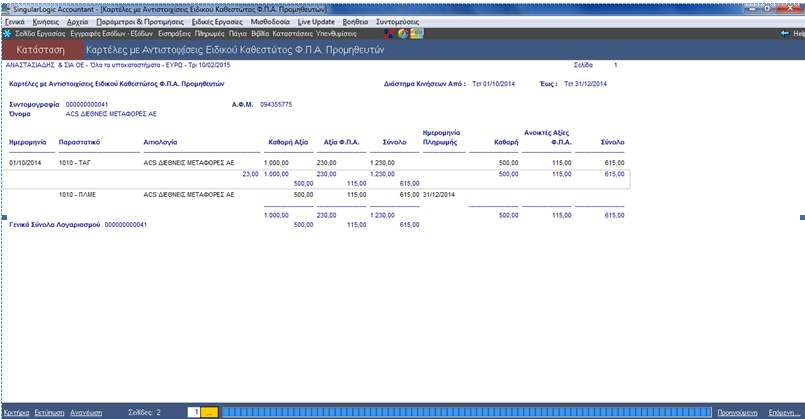Screen dimensions: 805x419
Task: Open the Καταστάσεις toolbar item
Action: coord(292,33)
